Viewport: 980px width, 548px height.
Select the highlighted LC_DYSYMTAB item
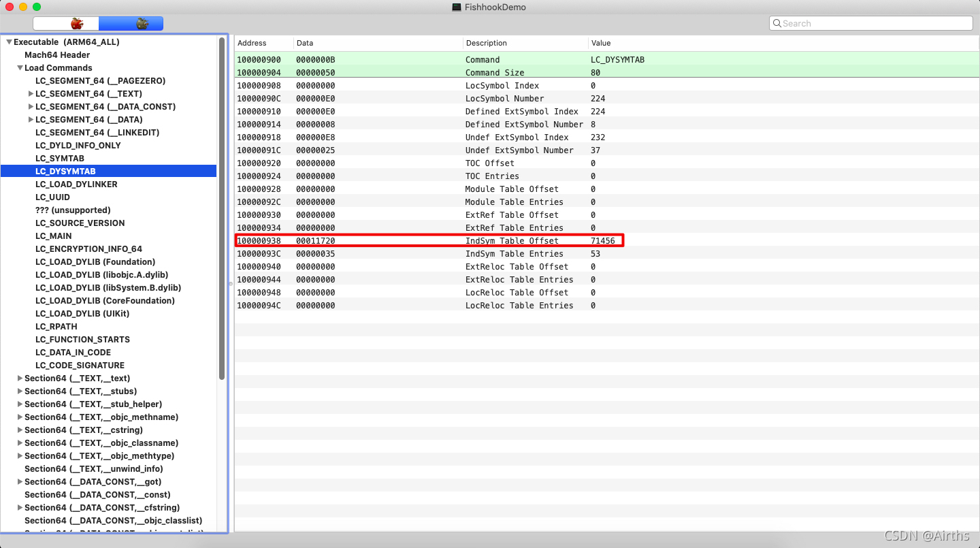[109, 172]
